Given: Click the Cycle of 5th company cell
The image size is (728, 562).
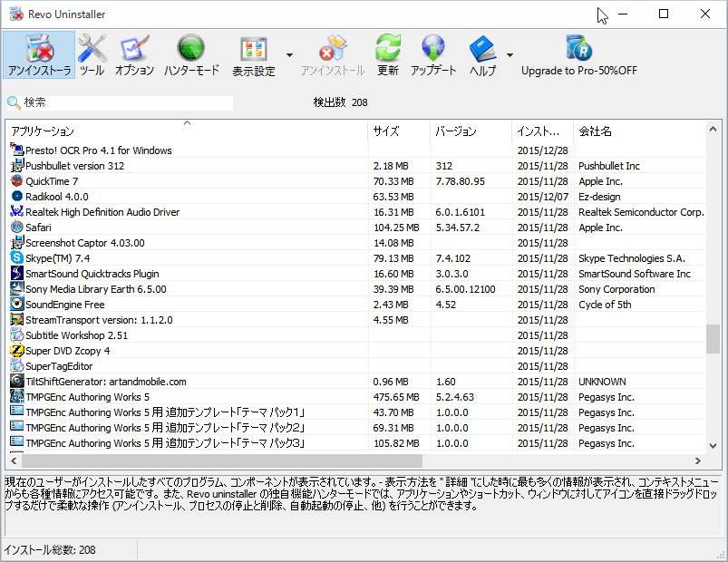Looking at the screenshot, I should (605, 305).
